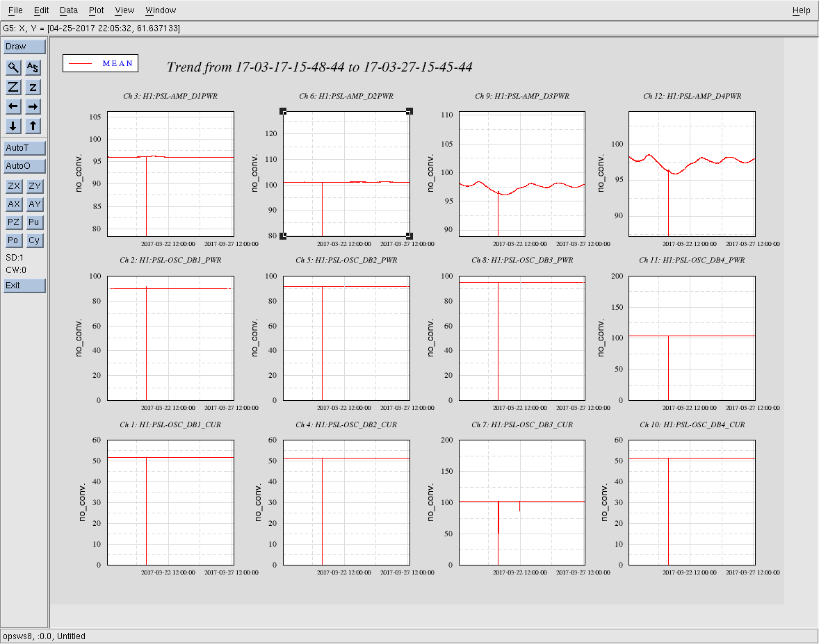The height and width of the screenshot is (644, 819).
Task: Open the Help menu
Action: [x=801, y=10]
